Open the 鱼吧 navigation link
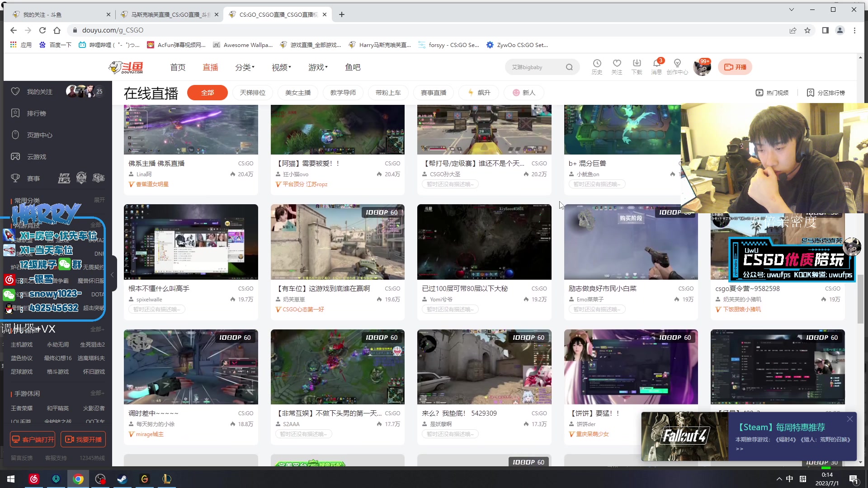This screenshot has width=868, height=488. pyautogui.click(x=353, y=67)
